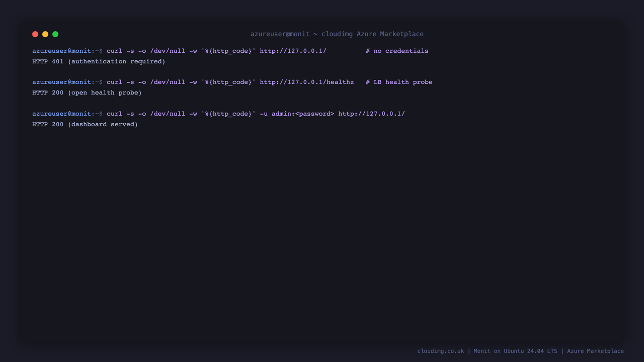This screenshot has height=362, width=644.
Task: Click the HTTP 200 open health probe output
Action: coord(87,93)
